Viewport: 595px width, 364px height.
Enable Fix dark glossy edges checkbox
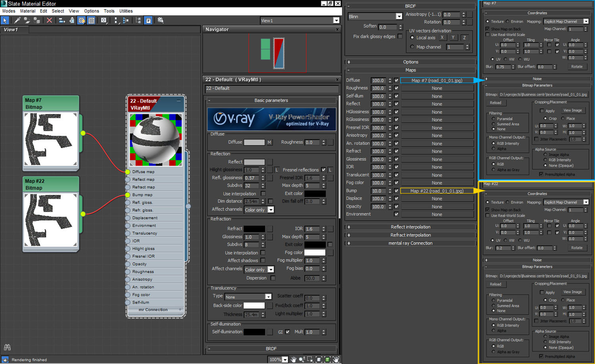click(x=400, y=36)
